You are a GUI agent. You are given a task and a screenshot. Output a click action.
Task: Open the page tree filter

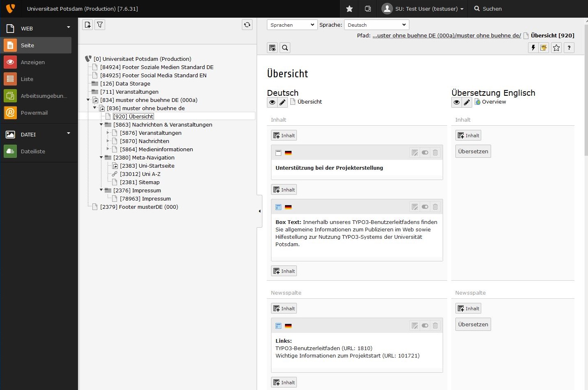tap(100, 25)
